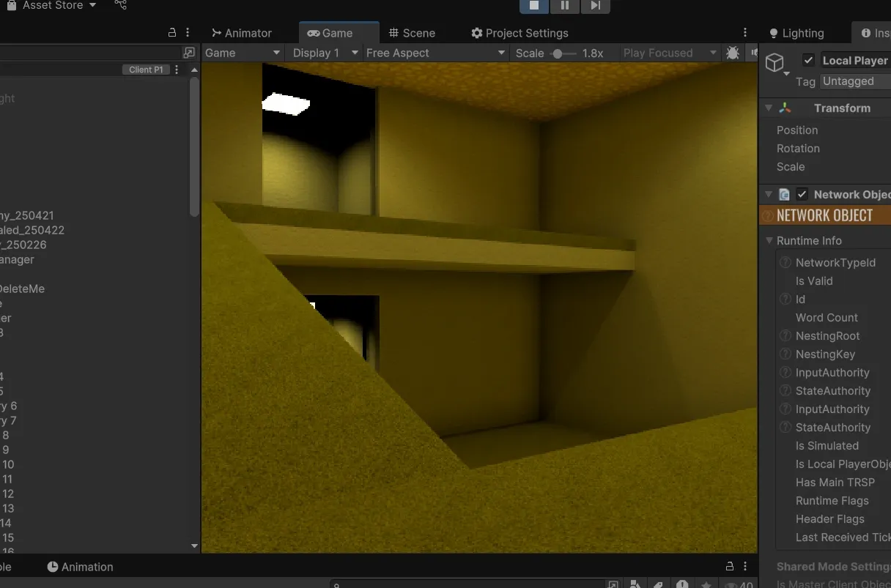This screenshot has height=588, width=891.
Task: Toggle the Frame Debugger bug icon
Action: click(732, 53)
